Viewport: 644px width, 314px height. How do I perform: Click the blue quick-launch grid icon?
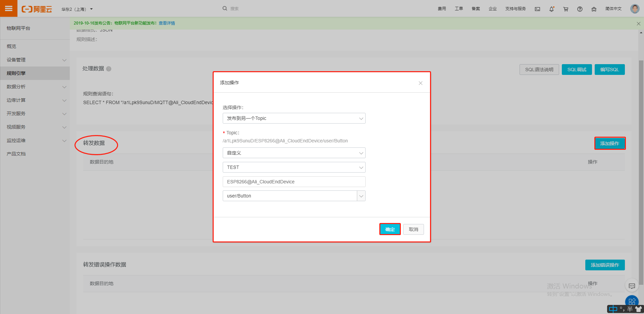pos(632,301)
